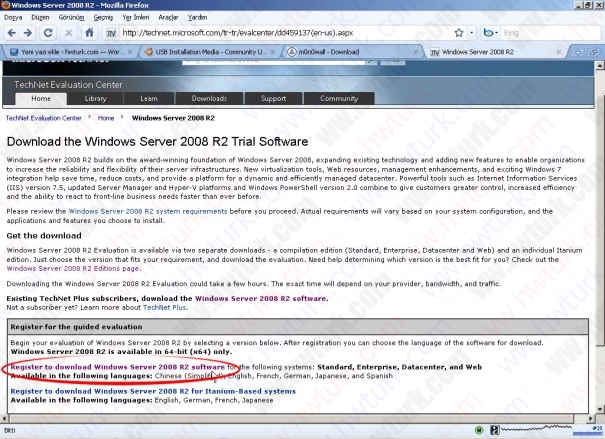This screenshot has width=605, height=439.
Task: Go back with the Back arrow
Action: click(12, 33)
